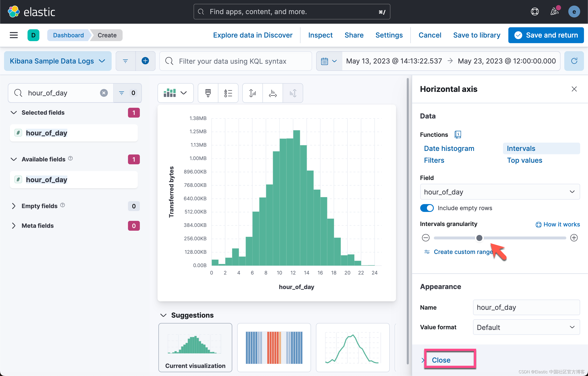
Task: Open user avatar 'e' menu
Action: tap(574, 11)
